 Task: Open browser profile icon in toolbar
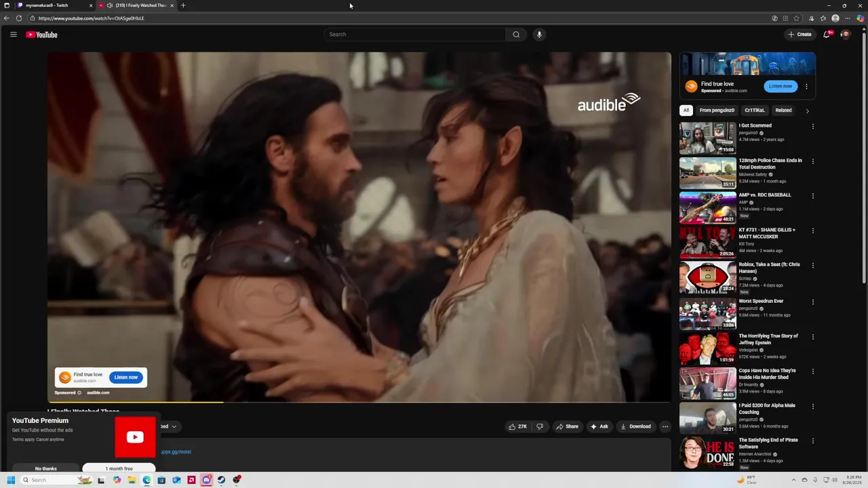(x=835, y=18)
